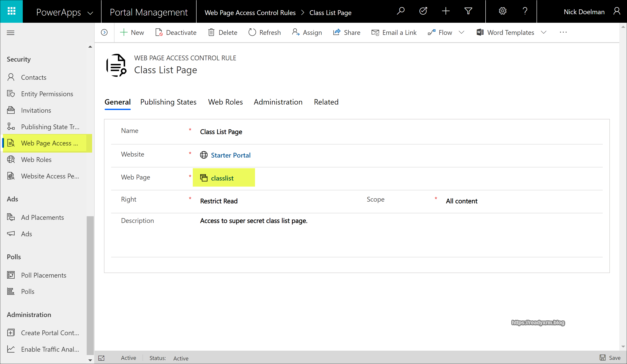Expand the Flow dropdown arrow
The image size is (627, 364).
tap(461, 32)
